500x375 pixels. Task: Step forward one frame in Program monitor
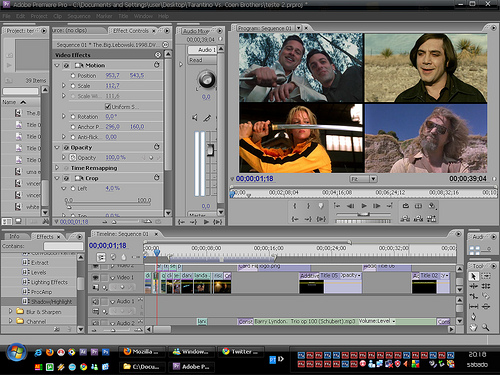point(377,206)
